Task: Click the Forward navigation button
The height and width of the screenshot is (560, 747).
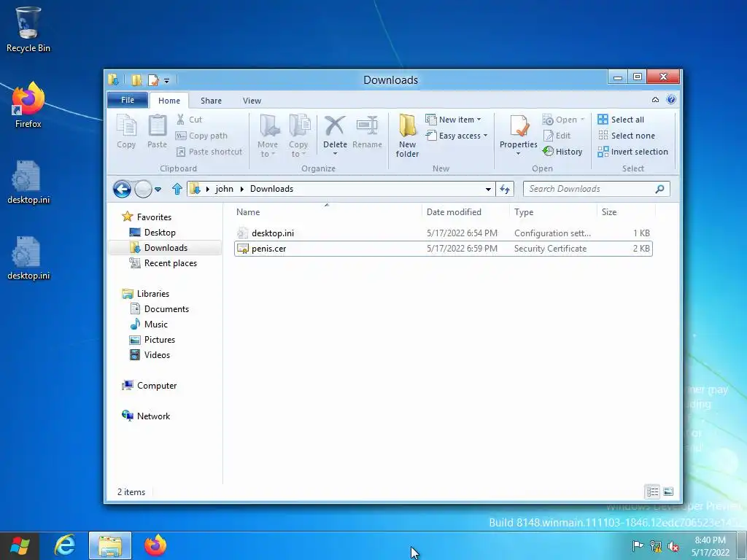Action: click(143, 189)
